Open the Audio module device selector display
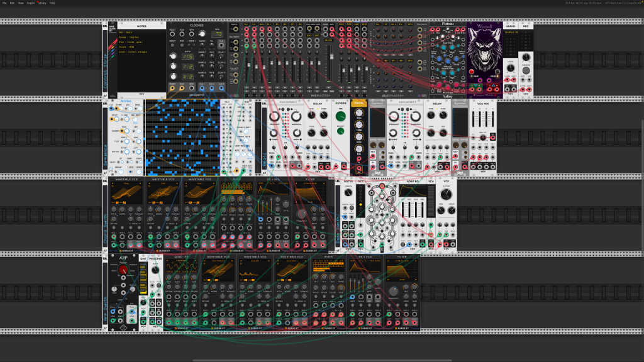This screenshot has width=644, height=362. coord(511,33)
